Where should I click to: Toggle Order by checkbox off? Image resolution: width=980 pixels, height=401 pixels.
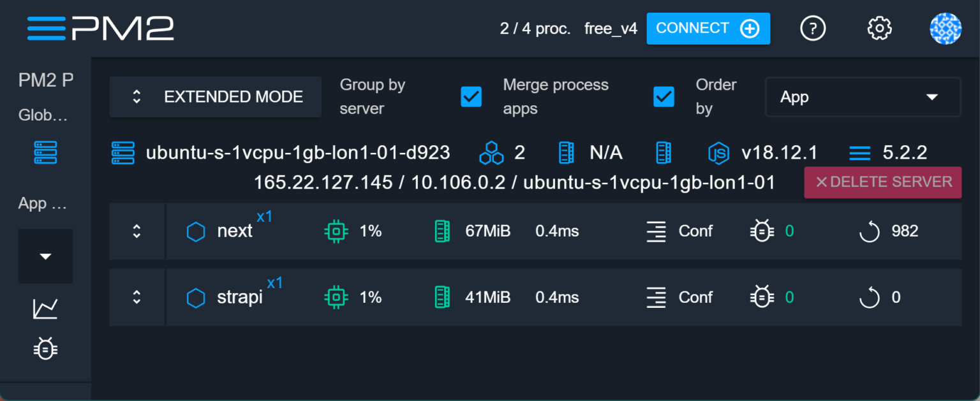pos(664,97)
